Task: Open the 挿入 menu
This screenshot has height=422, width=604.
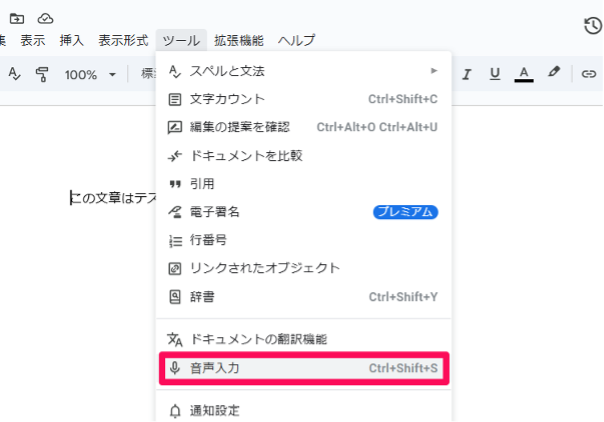Action: 71,40
